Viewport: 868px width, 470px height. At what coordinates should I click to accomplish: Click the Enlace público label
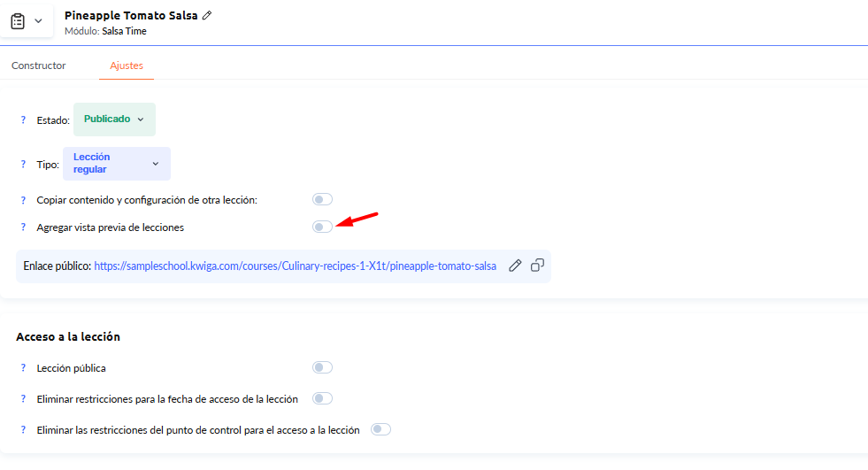pyautogui.click(x=57, y=266)
